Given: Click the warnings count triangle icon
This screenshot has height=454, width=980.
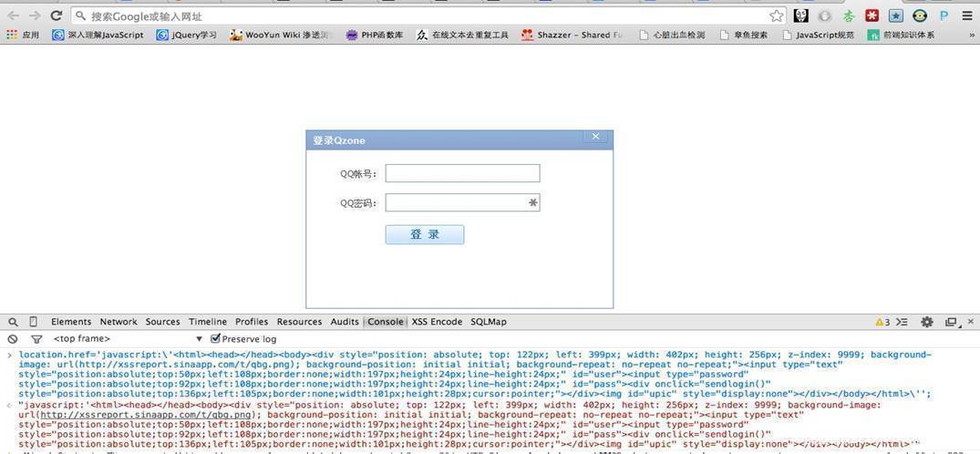Looking at the screenshot, I should pyautogui.click(x=882, y=322).
